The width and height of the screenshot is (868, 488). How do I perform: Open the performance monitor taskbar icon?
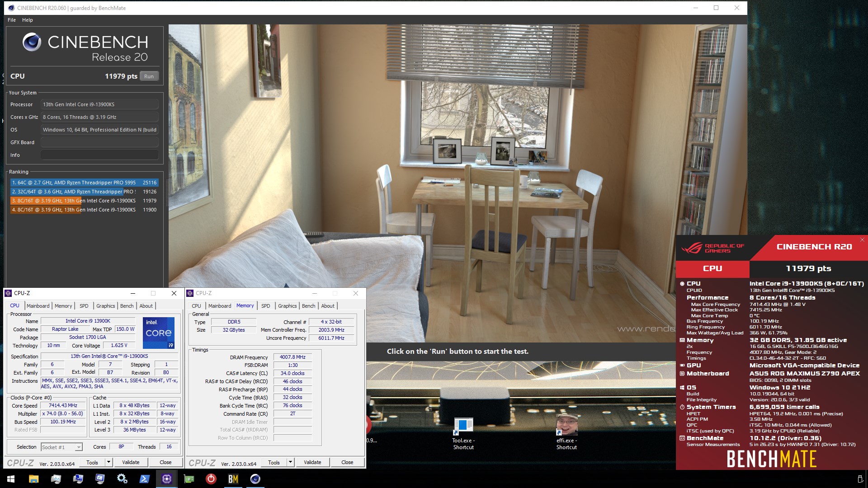click(x=56, y=479)
